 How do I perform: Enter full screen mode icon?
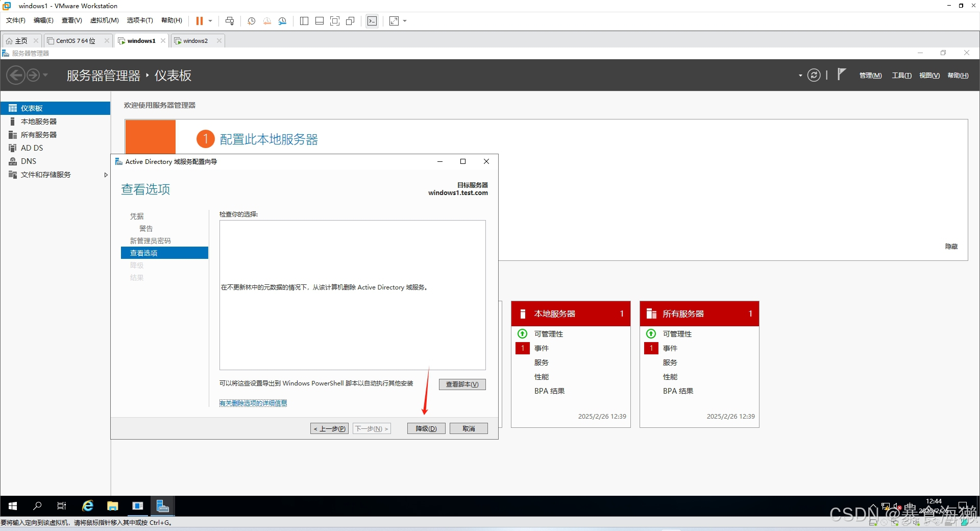[x=335, y=21]
